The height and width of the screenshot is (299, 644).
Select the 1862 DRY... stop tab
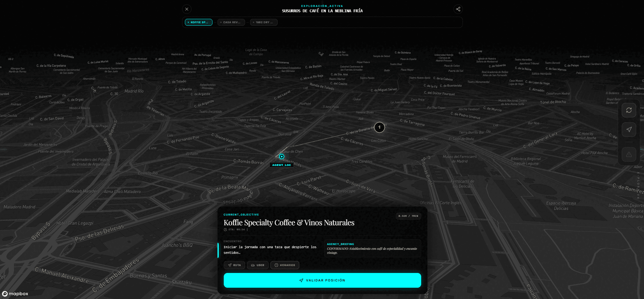pos(264,22)
